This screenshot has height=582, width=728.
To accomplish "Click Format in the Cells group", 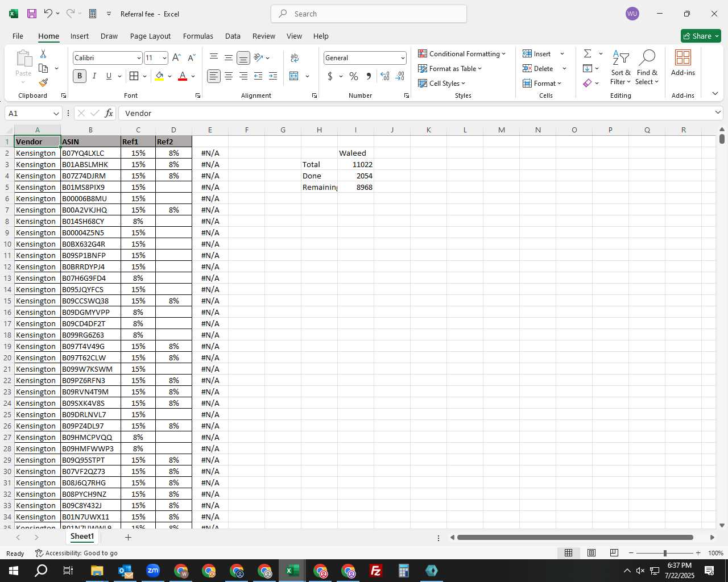I will coord(542,83).
